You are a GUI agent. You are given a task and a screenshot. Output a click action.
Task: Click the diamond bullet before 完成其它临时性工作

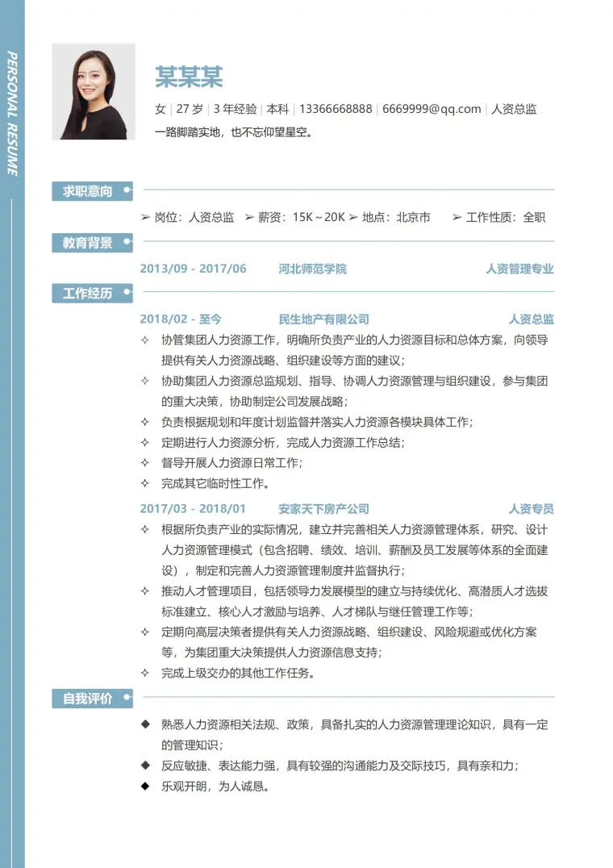click(145, 483)
